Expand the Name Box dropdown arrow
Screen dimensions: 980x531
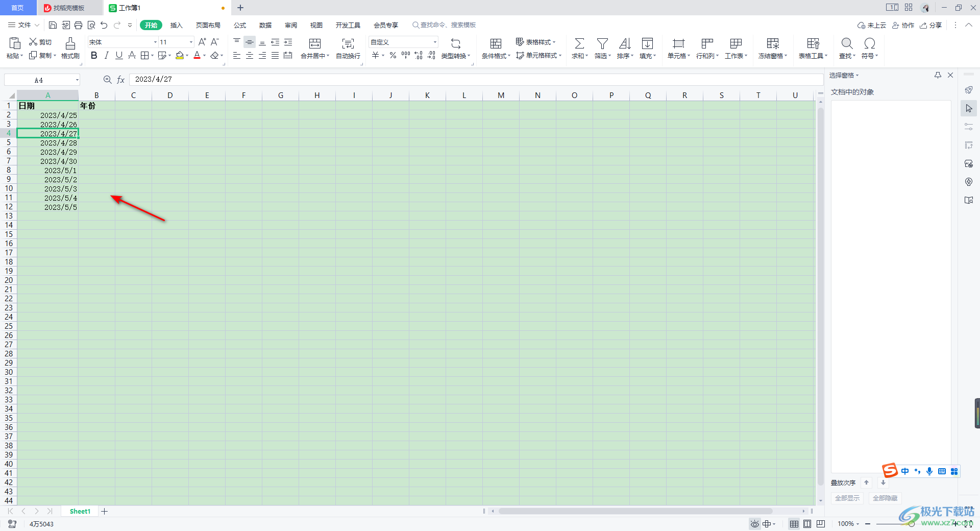(77, 80)
